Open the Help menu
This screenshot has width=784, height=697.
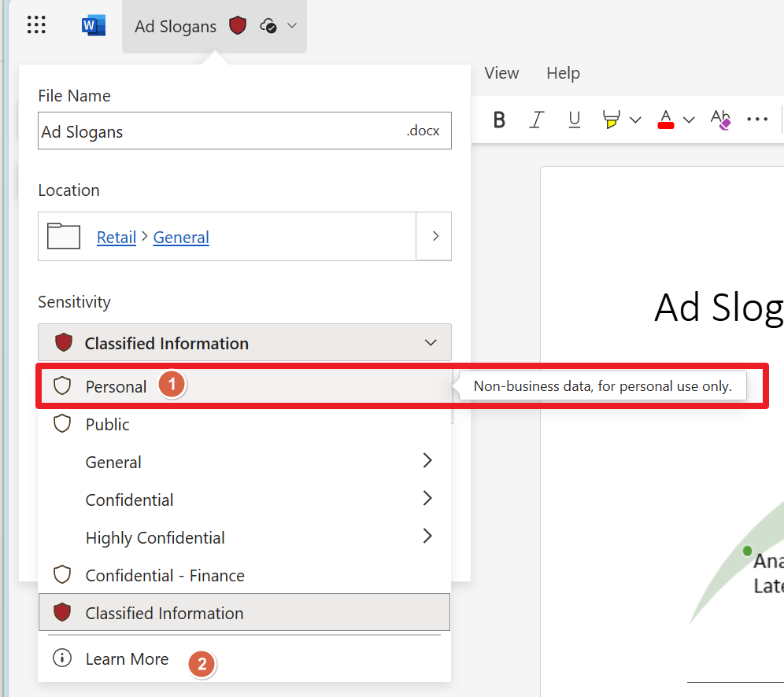(x=563, y=73)
